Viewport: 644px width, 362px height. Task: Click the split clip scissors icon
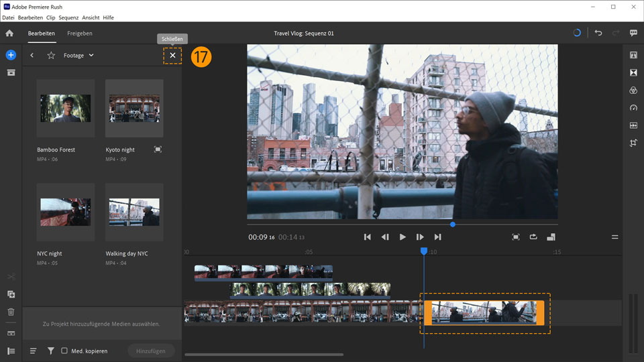pyautogui.click(x=11, y=277)
